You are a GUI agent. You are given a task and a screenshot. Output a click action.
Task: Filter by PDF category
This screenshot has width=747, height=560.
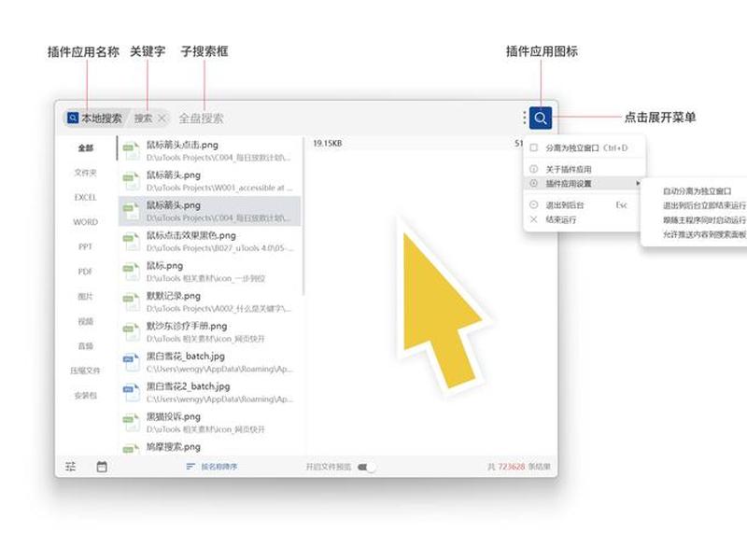[x=86, y=272]
